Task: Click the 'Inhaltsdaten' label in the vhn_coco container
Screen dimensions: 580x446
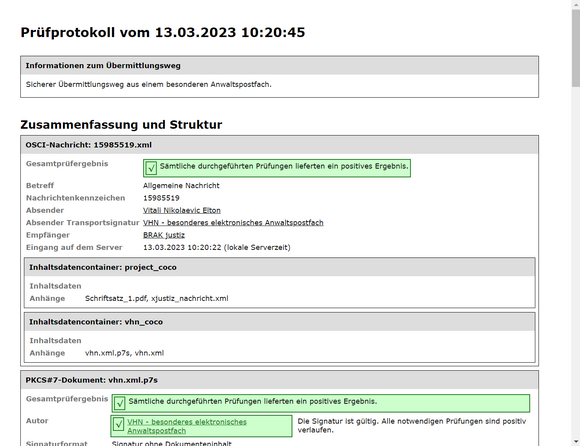Action: pyautogui.click(x=55, y=341)
